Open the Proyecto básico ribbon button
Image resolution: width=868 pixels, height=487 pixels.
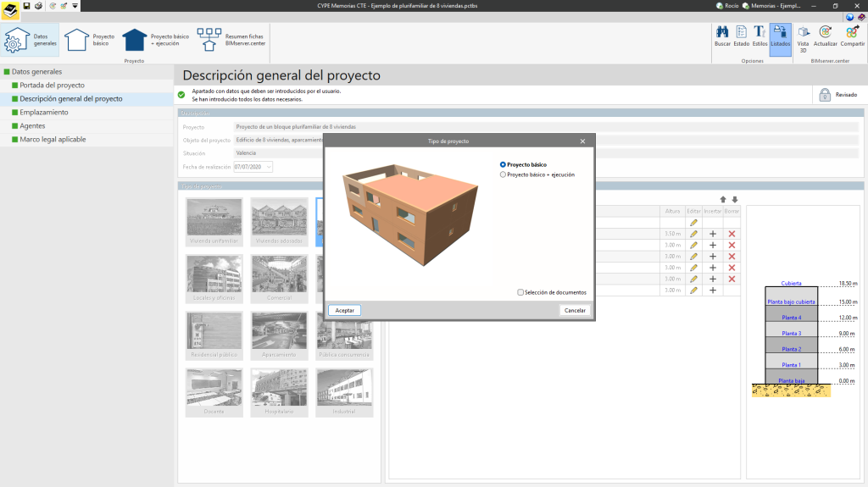click(x=89, y=40)
